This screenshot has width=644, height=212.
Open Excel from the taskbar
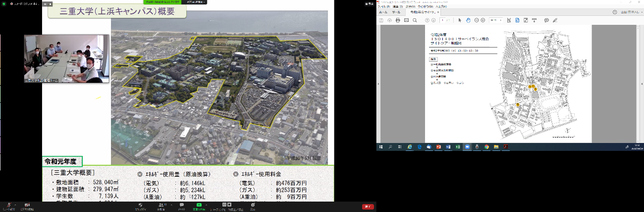[458, 147]
